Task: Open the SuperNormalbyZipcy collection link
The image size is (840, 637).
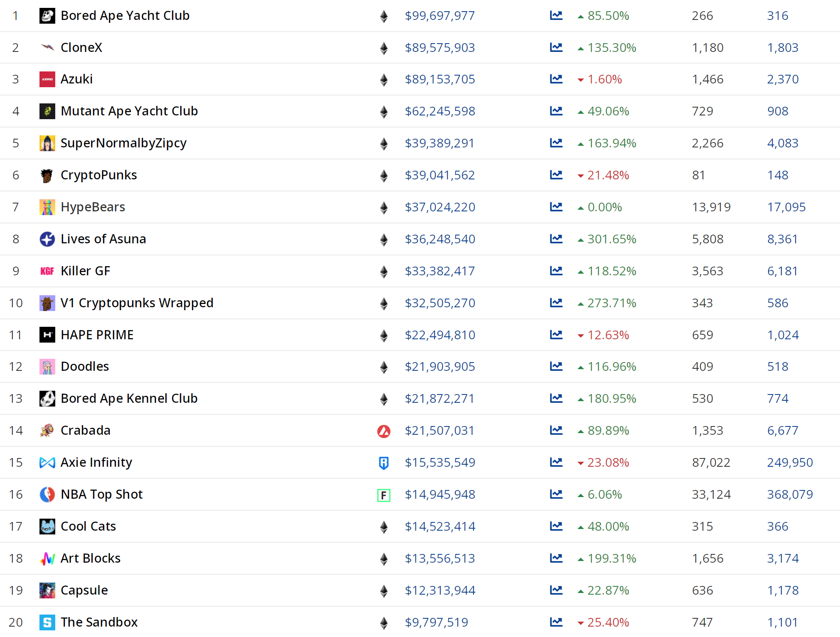Action: (123, 143)
